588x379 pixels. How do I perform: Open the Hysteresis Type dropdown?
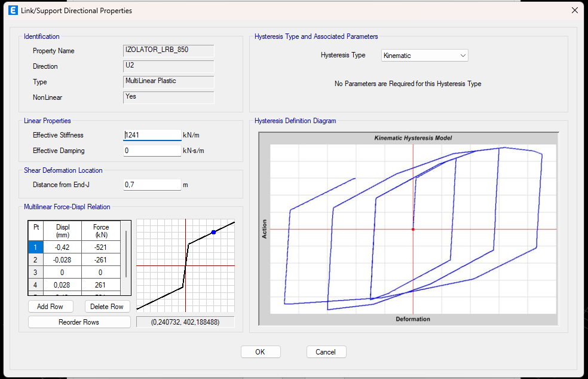pos(424,56)
